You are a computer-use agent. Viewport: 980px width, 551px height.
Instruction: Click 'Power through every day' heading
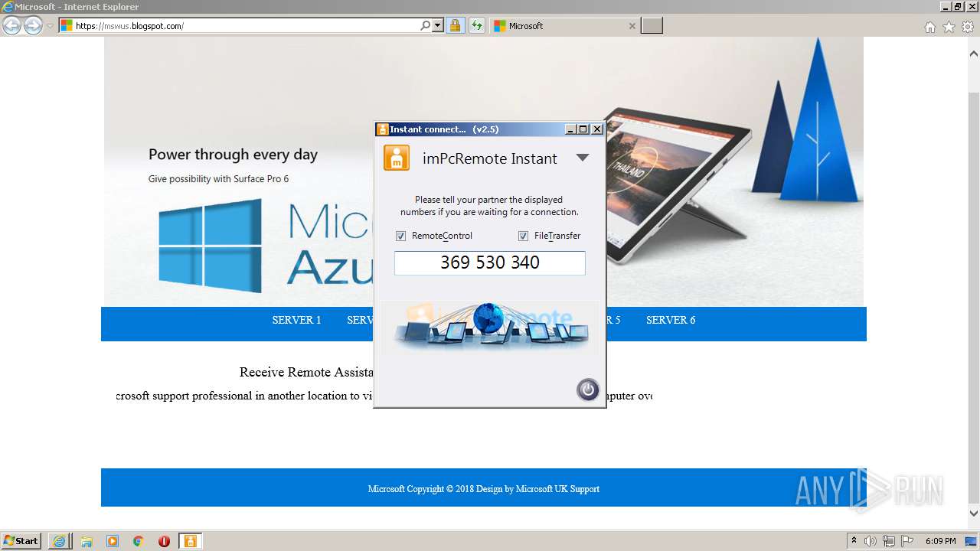233,155
